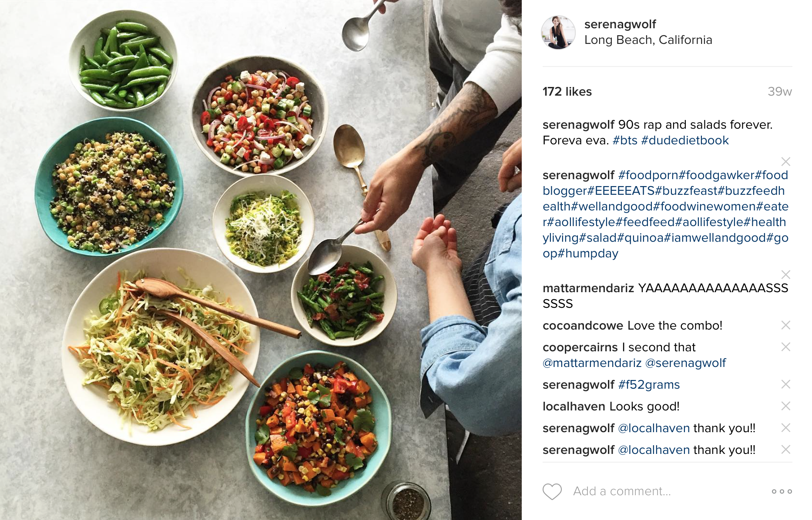Click the @mattarmendariz mention link
The height and width of the screenshot is (520, 812).
592,363
